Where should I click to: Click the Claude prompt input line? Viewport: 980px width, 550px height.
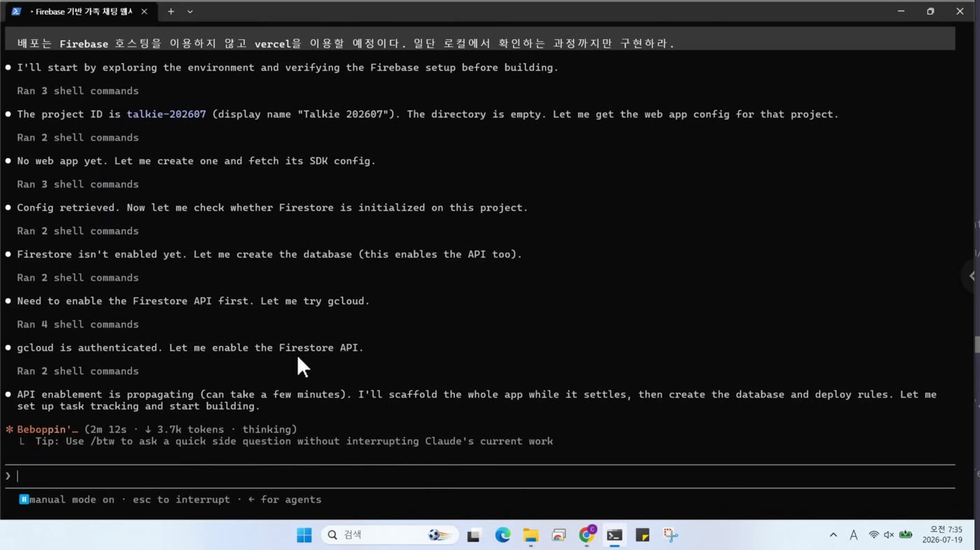click(479, 476)
